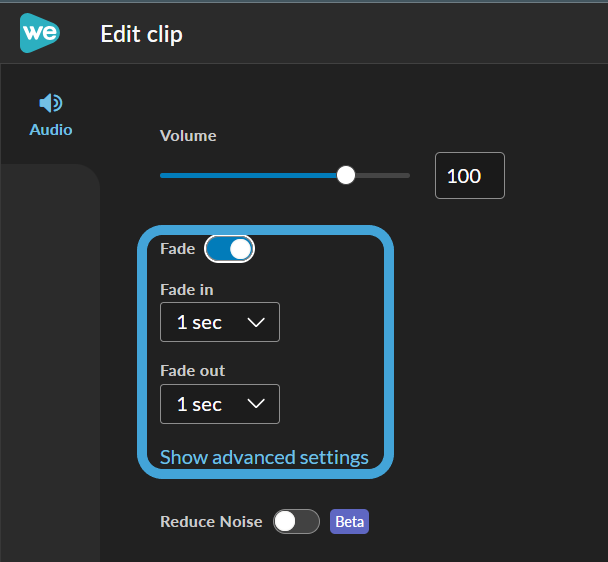Open the Fade in duration dropdown

(x=220, y=322)
